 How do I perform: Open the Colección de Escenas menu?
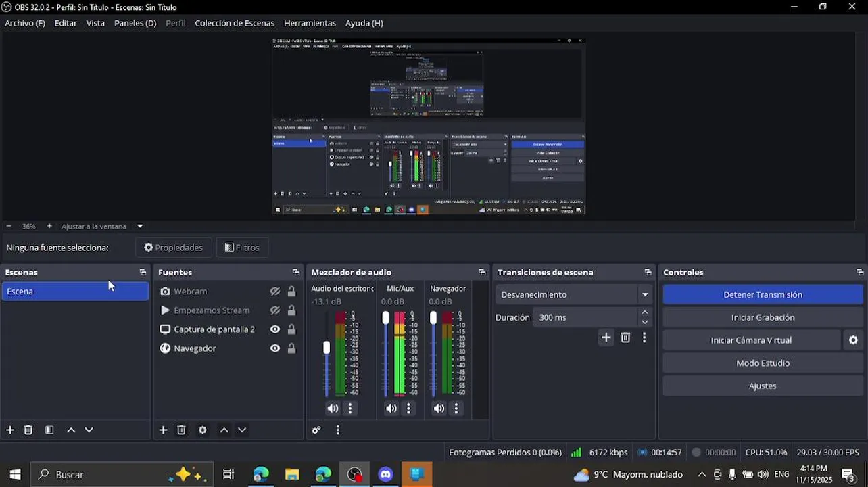click(235, 23)
